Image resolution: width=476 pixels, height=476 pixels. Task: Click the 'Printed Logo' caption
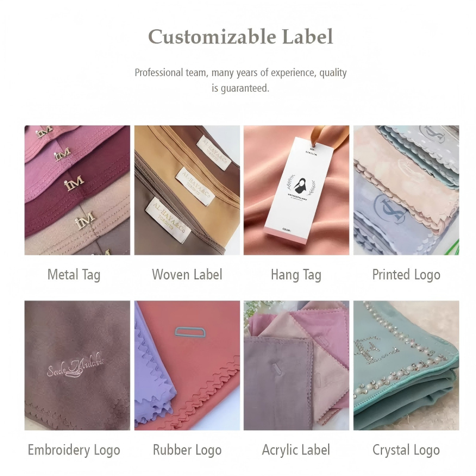[406, 275]
